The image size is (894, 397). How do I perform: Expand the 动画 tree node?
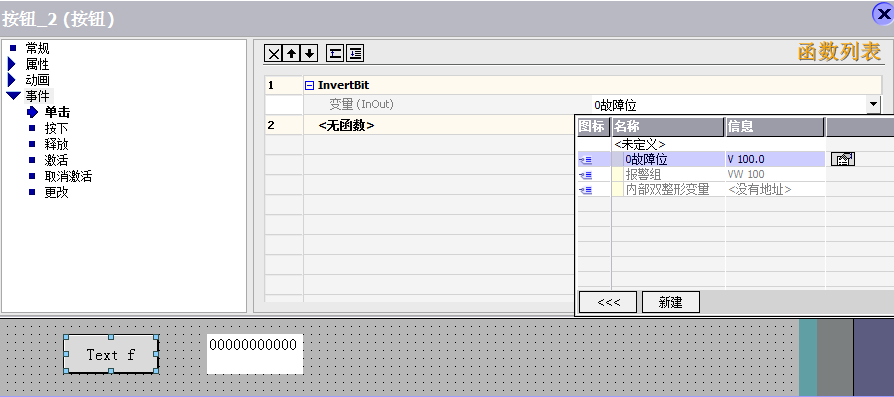click(x=11, y=80)
